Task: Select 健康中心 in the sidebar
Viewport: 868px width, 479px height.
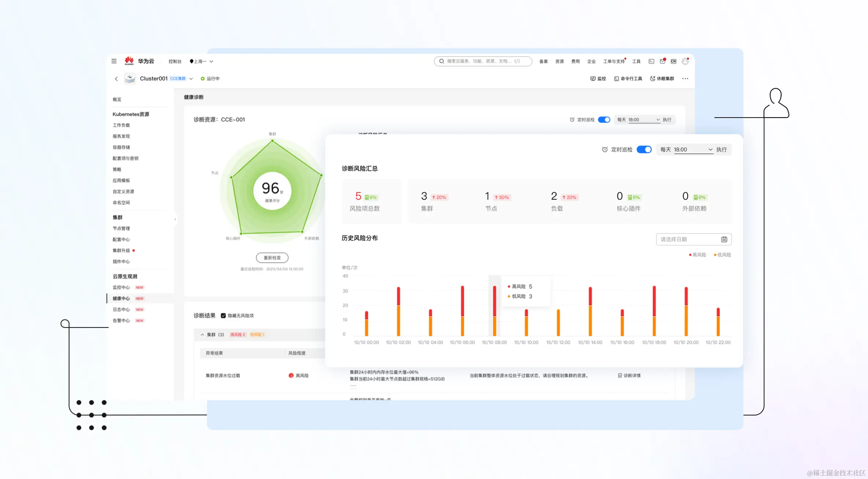Action: tap(121, 298)
